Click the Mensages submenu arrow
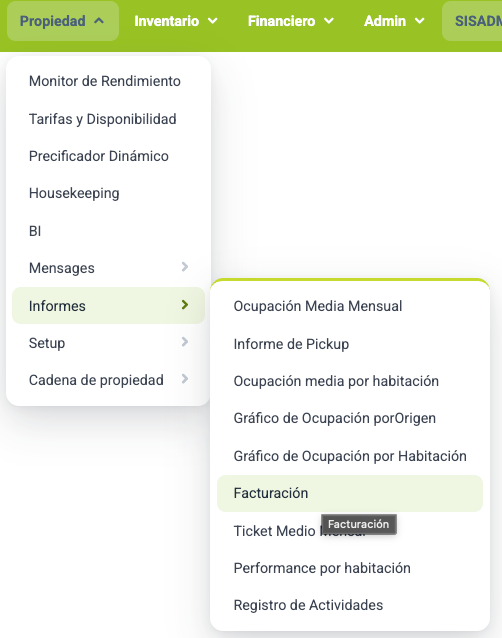Screen dimensions: 502x638 (x=185, y=267)
